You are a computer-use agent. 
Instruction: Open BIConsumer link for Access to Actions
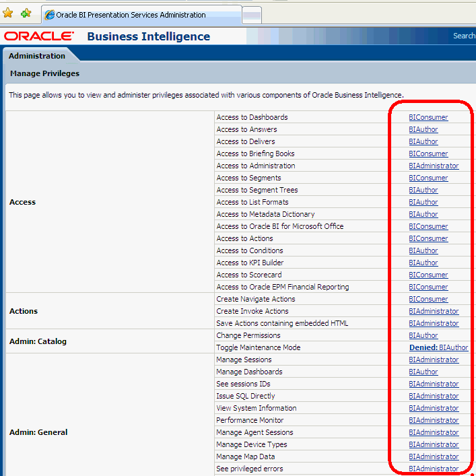click(x=428, y=238)
